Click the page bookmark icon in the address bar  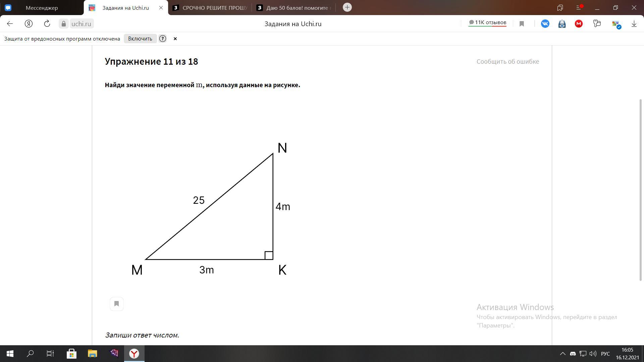coord(522,24)
